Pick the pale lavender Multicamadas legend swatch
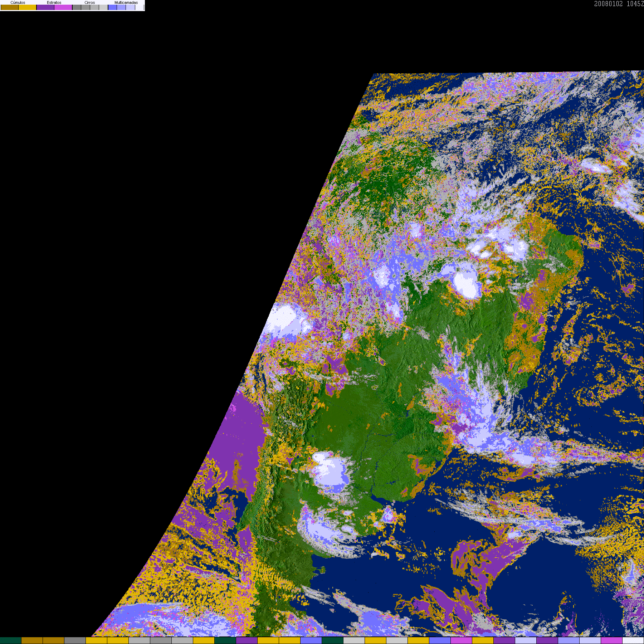This screenshot has width=644, height=644. pos(131,8)
